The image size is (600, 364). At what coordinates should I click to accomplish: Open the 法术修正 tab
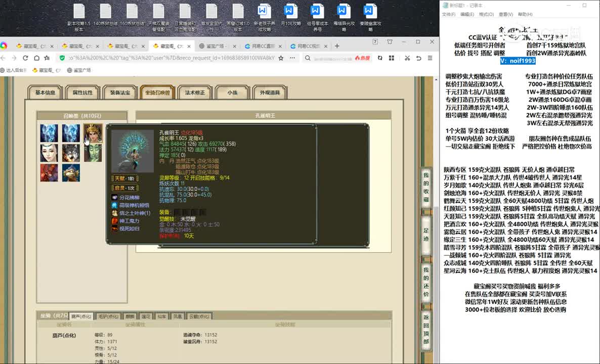coord(195,93)
